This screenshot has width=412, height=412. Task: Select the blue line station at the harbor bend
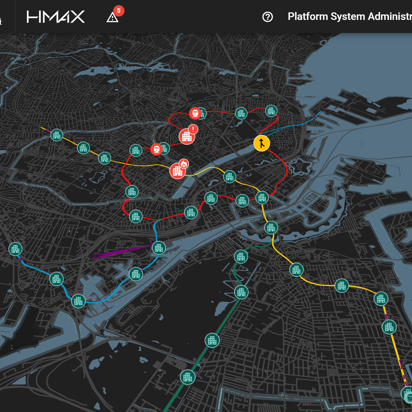click(x=78, y=301)
